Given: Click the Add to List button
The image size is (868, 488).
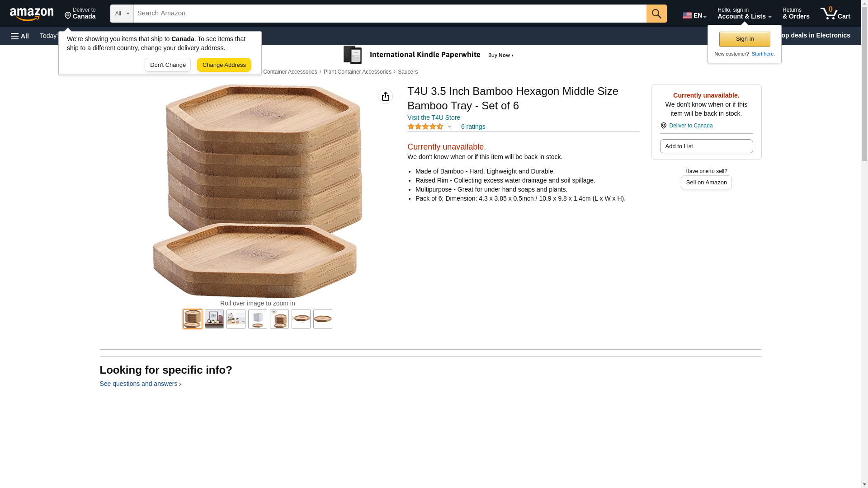Looking at the screenshot, I should pos(706,146).
